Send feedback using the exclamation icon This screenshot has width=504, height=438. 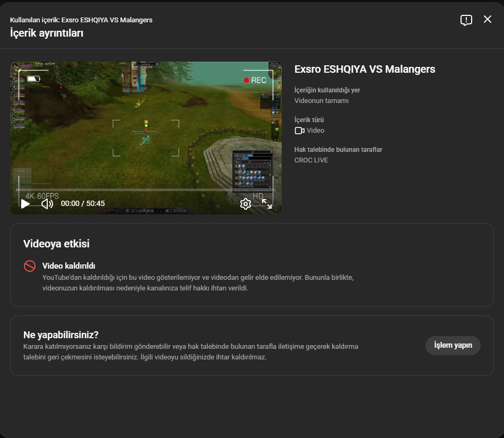[466, 20]
